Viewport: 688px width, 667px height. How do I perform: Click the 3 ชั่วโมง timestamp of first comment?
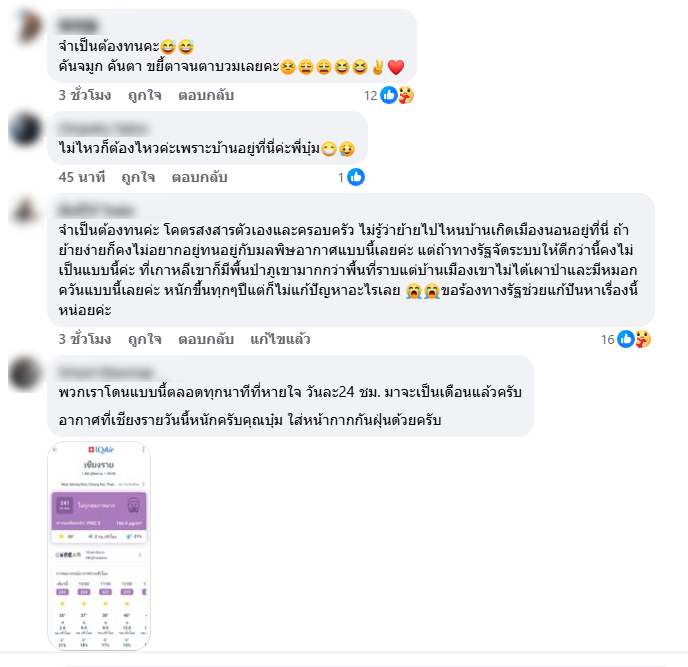[85, 95]
